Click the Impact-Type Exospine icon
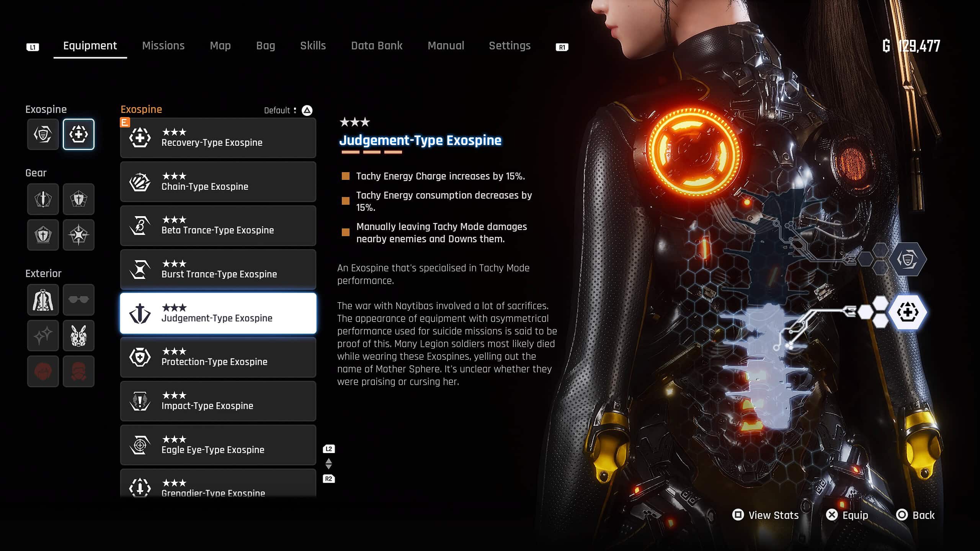Viewport: 980px width, 551px height. pyautogui.click(x=140, y=401)
